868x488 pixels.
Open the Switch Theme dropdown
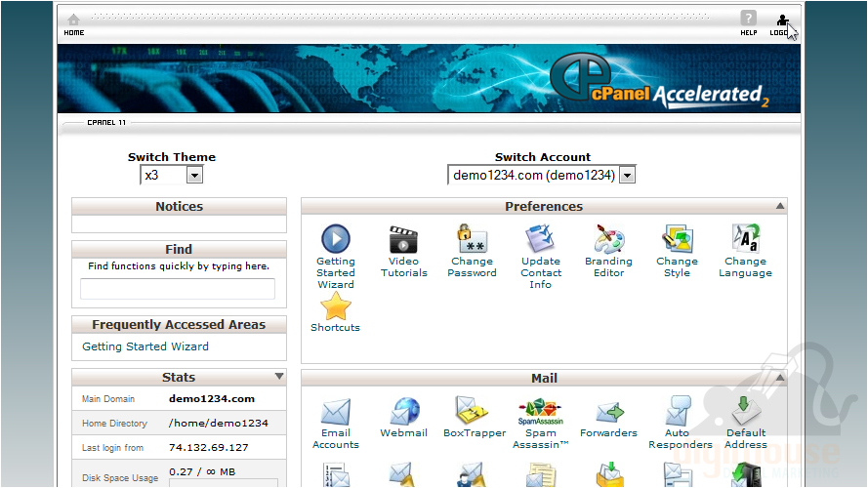[x=194, y=176]
